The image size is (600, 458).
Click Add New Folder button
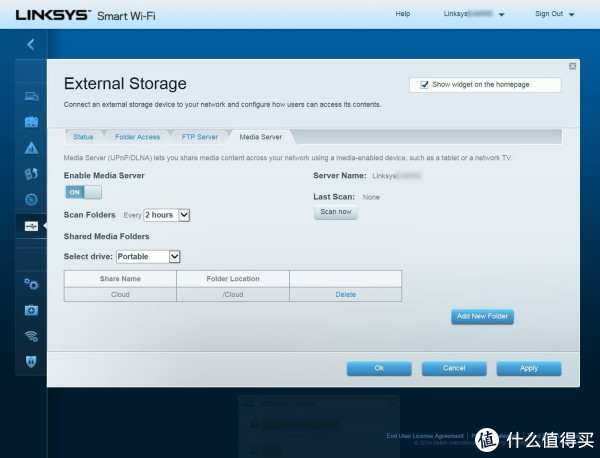tap(482, 316)
